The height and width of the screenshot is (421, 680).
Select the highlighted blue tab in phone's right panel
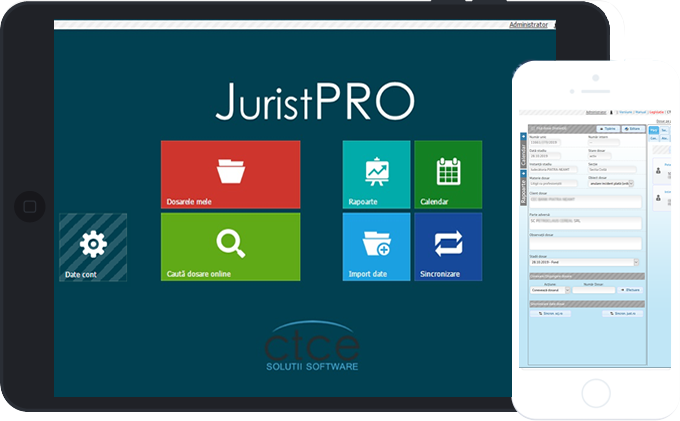click(654, 130)
